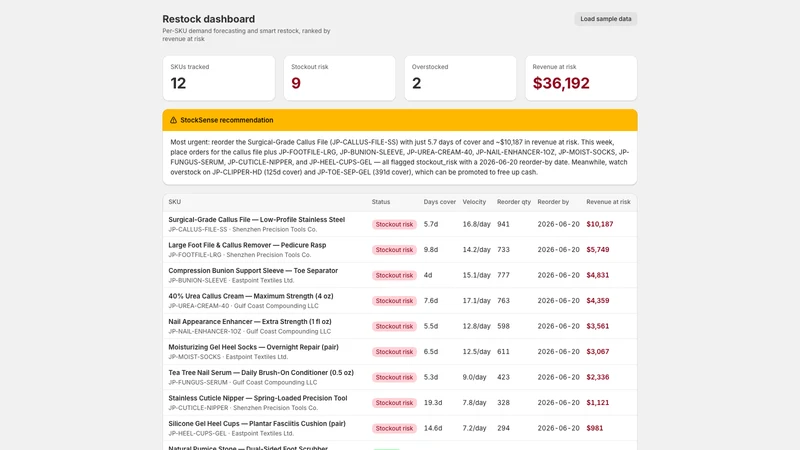The image size is (800, 450).
Task: Click the 4d days cover cell
Action: [x=428, y=275]
